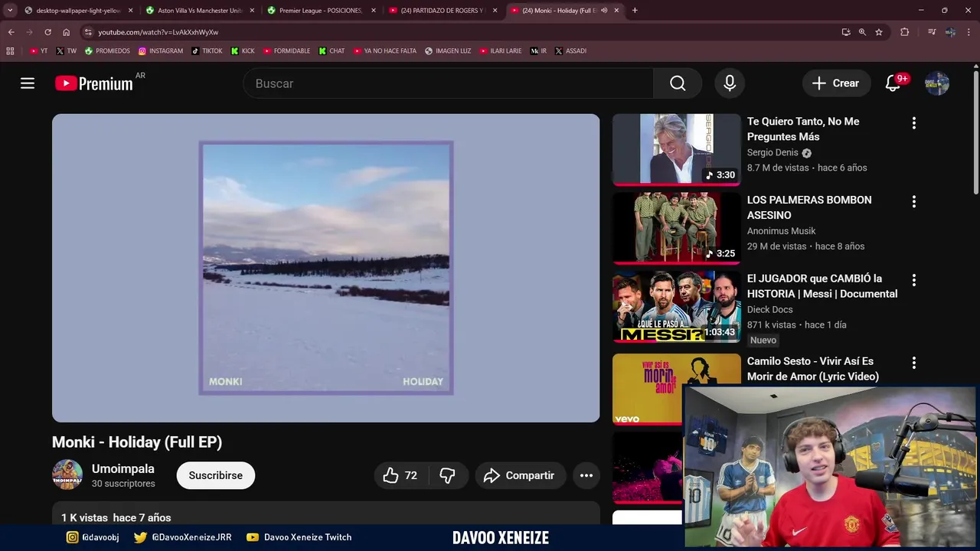Open the YA NO HACE FALTA bookmark

tap(386, 51)
